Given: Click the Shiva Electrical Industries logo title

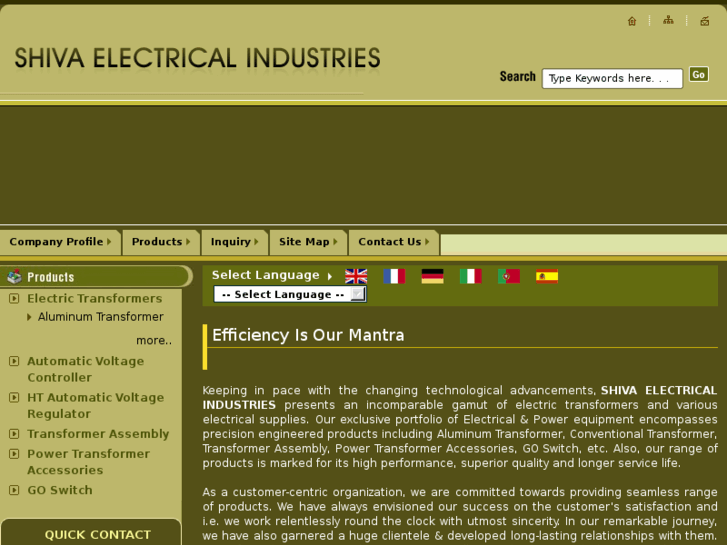Looking at the screenshot, I should click(x=198, y=58).
